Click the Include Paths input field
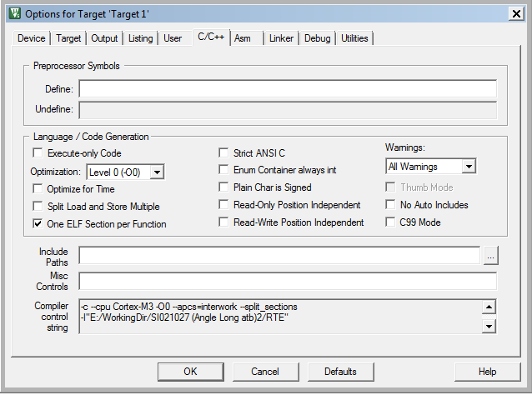532x395 pixels. tap(279, 255)
